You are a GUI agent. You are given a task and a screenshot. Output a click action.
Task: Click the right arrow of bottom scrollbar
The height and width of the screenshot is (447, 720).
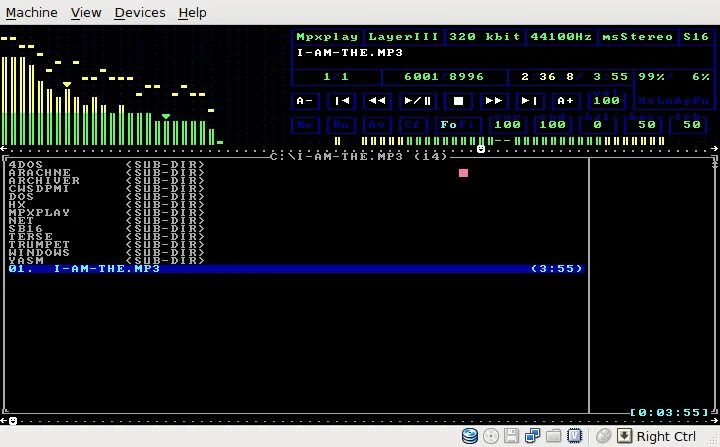point(715,420)
